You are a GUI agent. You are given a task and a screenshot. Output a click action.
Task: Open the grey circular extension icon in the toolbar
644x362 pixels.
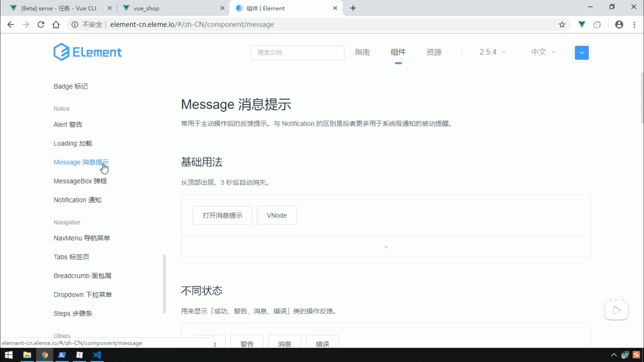coord(597,24)
